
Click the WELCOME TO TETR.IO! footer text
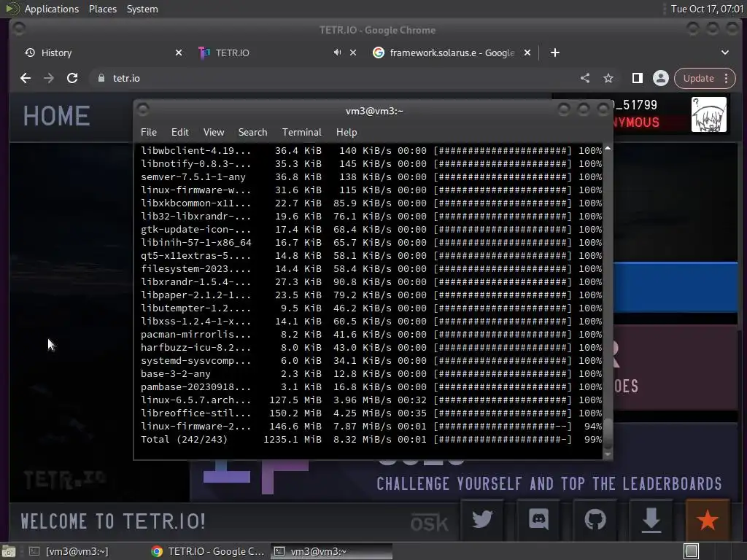click(x=113, y=521)
